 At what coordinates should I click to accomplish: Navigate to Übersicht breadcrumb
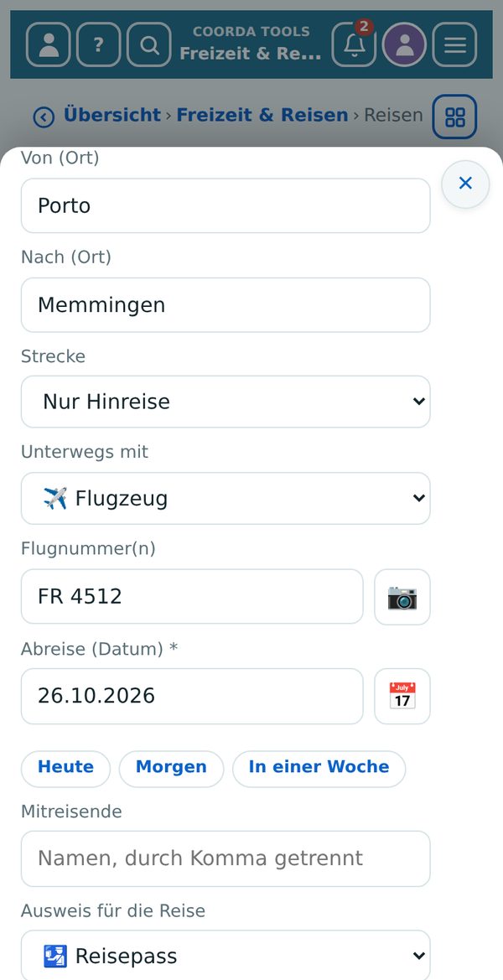coord(112,116)
